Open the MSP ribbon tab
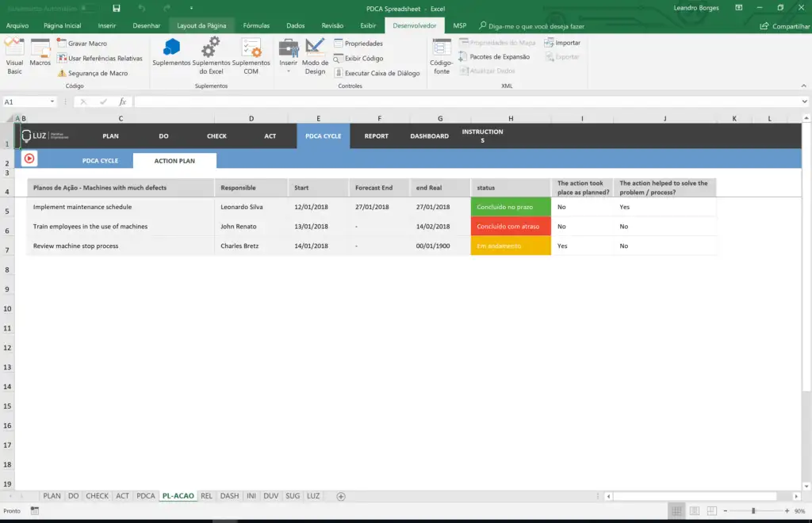 tap(460, 25)
